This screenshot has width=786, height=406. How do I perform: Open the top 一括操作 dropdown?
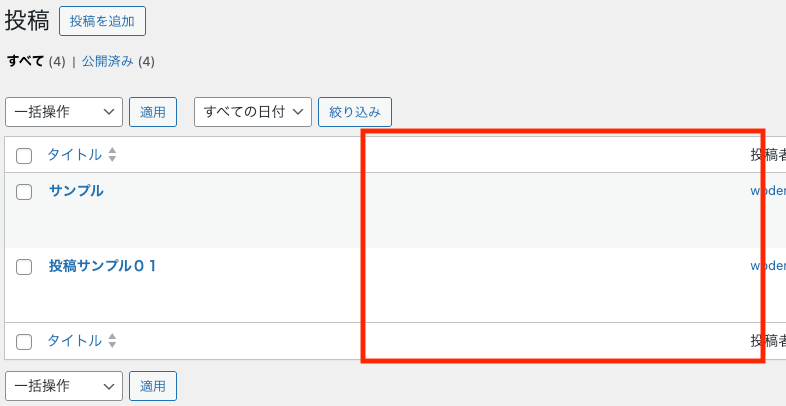(64, 112)
